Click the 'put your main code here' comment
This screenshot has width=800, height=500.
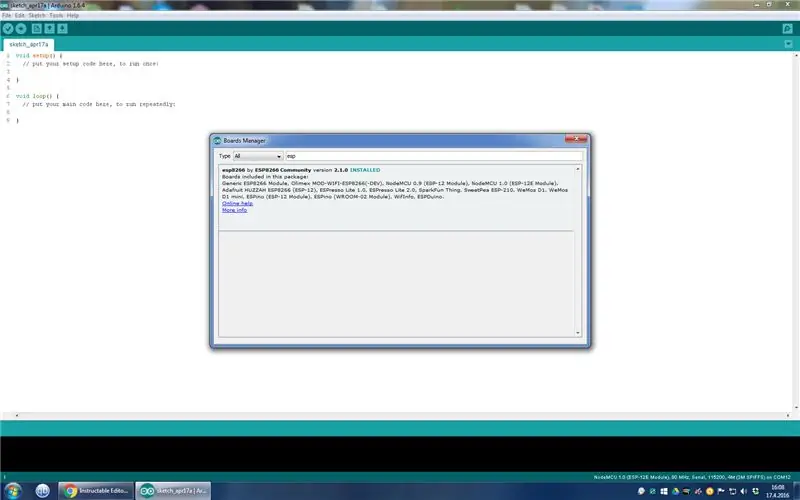click(x=98, y=104)
